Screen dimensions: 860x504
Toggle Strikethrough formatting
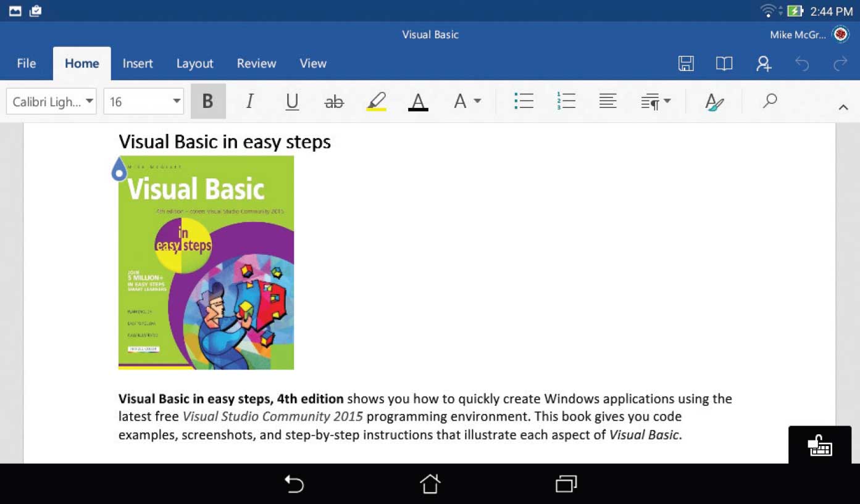pos(334,102)
